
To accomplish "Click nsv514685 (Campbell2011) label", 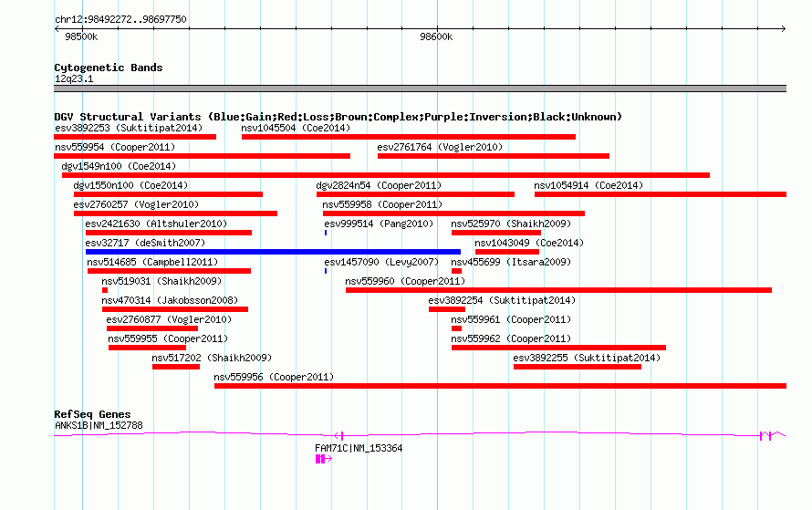I will click(152, 262).
